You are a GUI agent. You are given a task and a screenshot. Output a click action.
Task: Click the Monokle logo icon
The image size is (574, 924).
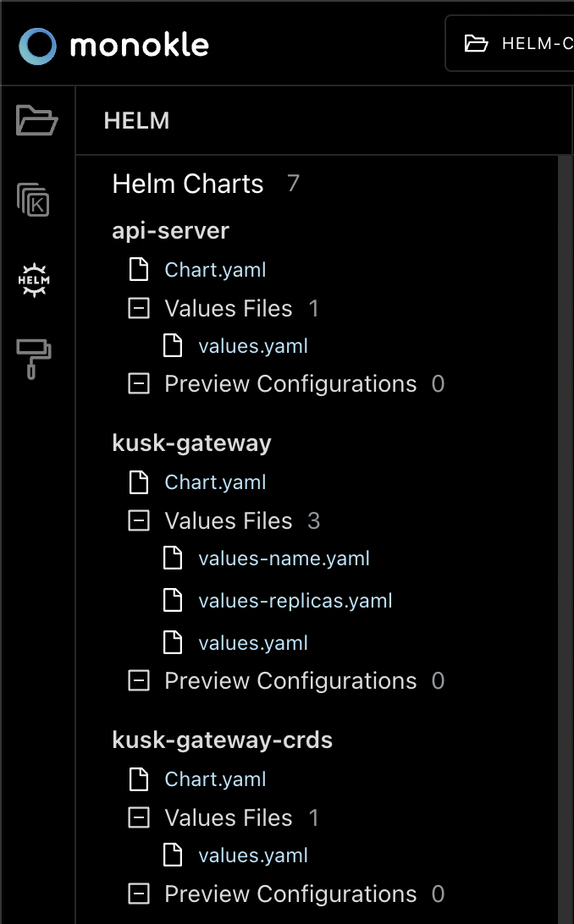[x=38, y=46]
